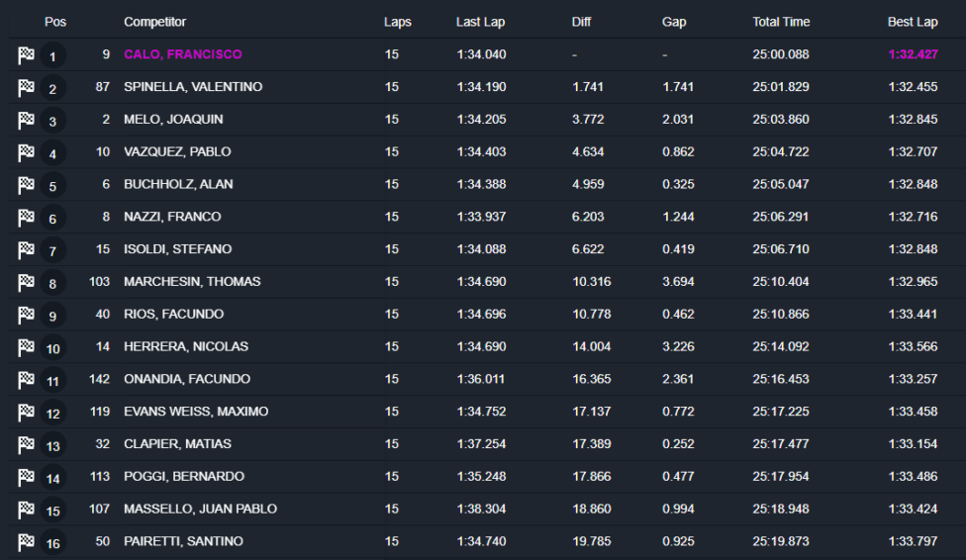966x560 pixels.
Task: Sort table by Best Lap header
Action: [912, 22]
